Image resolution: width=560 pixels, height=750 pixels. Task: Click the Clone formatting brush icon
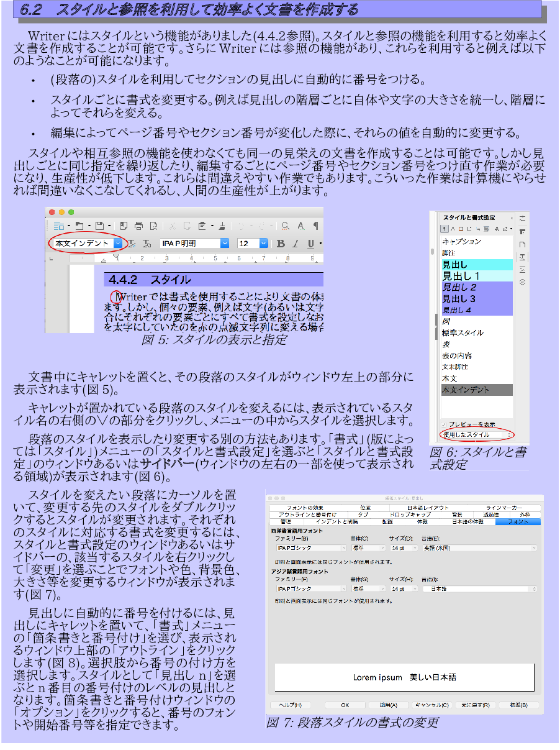coord(222,226)
